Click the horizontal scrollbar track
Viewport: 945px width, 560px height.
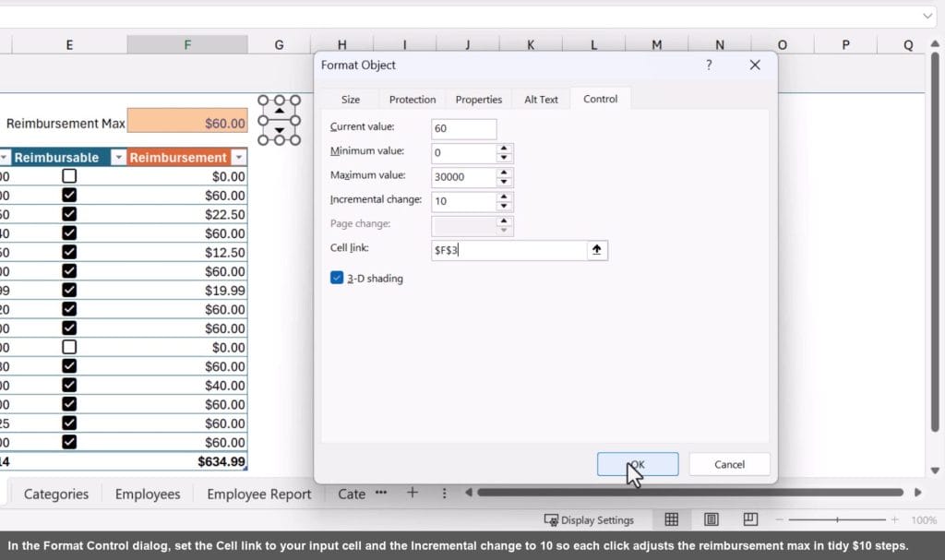click(x=690, y=493)
